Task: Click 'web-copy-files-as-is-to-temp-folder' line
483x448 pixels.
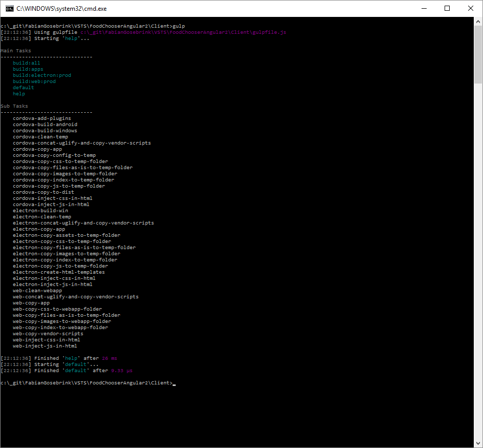Action: tap(67, 315)
